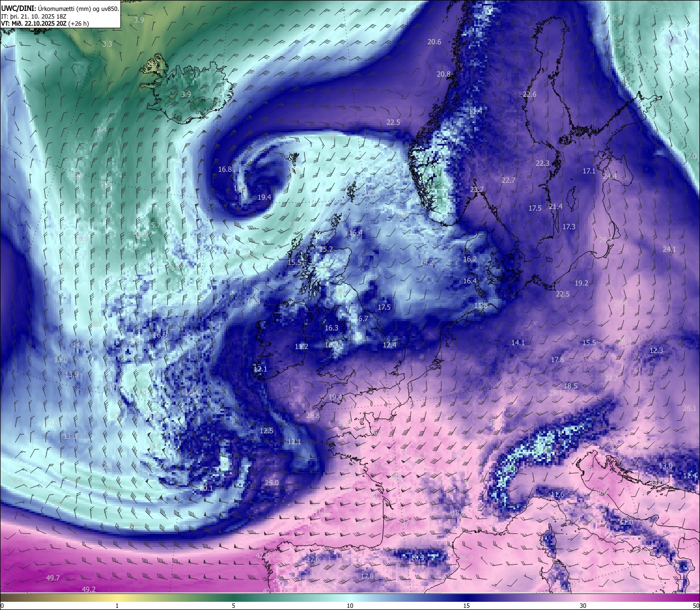Click the colorbar tick label 50

click(x=696, y=606)
